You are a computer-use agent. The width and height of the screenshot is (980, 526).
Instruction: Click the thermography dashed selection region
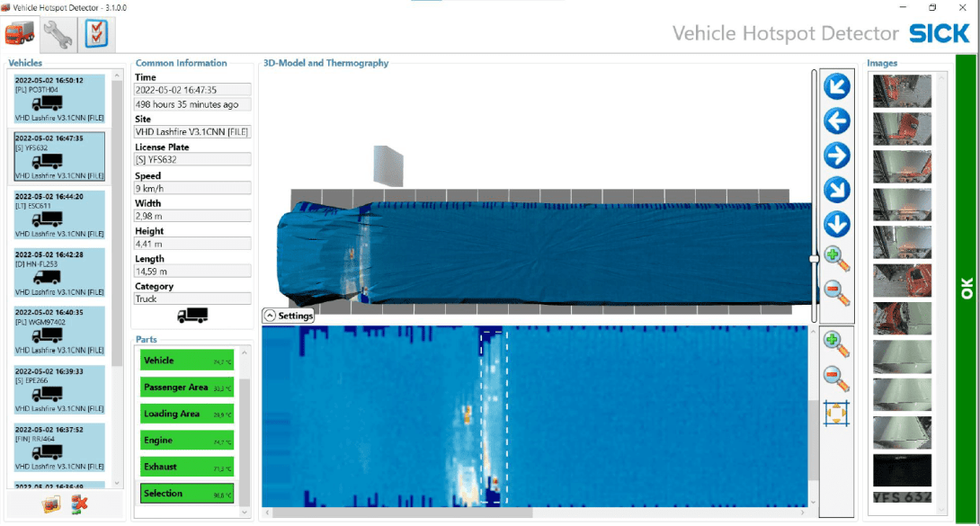494,417
